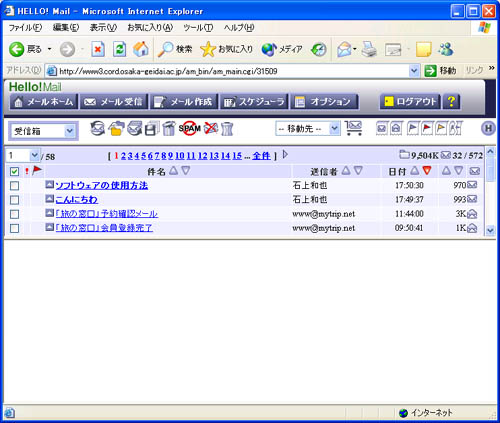Check the box for こんにちわ mail
This screenshot has height=423, width=500.
point(14,200)
